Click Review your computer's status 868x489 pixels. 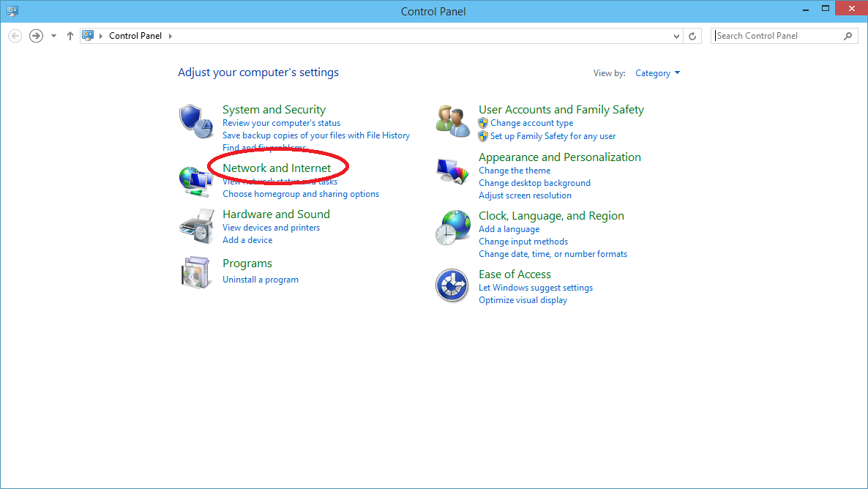click(x=281, y=123)
